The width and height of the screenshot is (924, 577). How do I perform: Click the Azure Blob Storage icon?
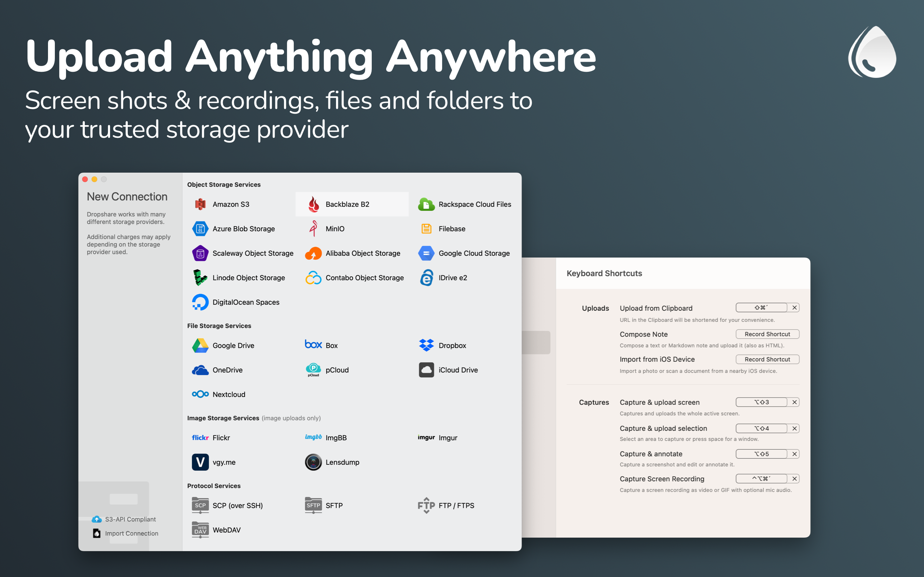coord(200,229)
